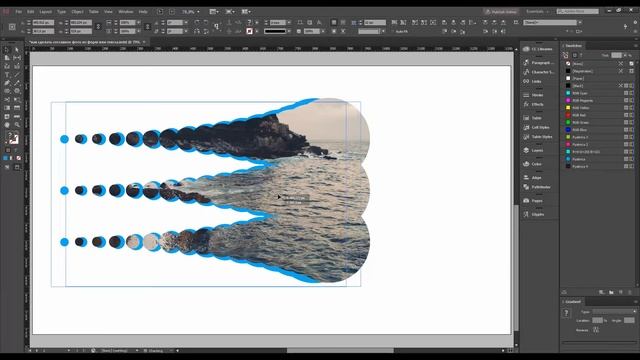Click the Adobe Stock search field
Screen dimensions: 640x360
[x=578, y=11]
